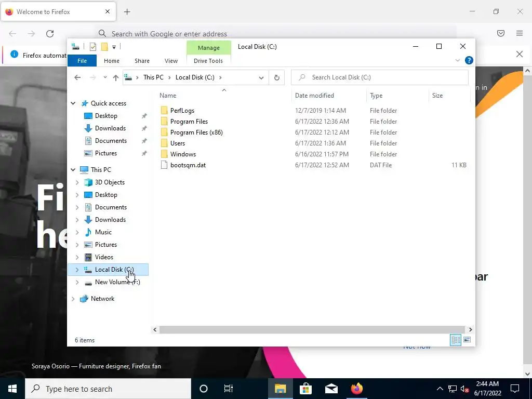The height and width of the screenshot is (399, 532).
Task: Open the Home ribbon tab
Action: coord(112,61)
